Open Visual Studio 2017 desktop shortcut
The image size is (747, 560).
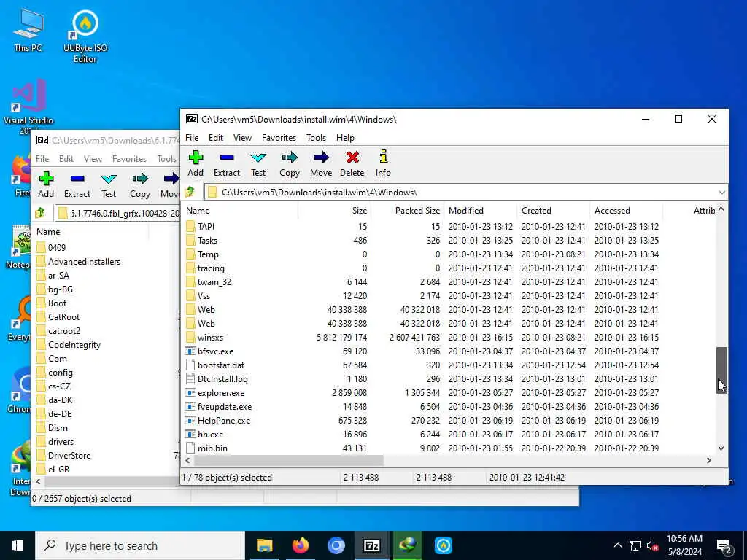click(x=28, y=106)
